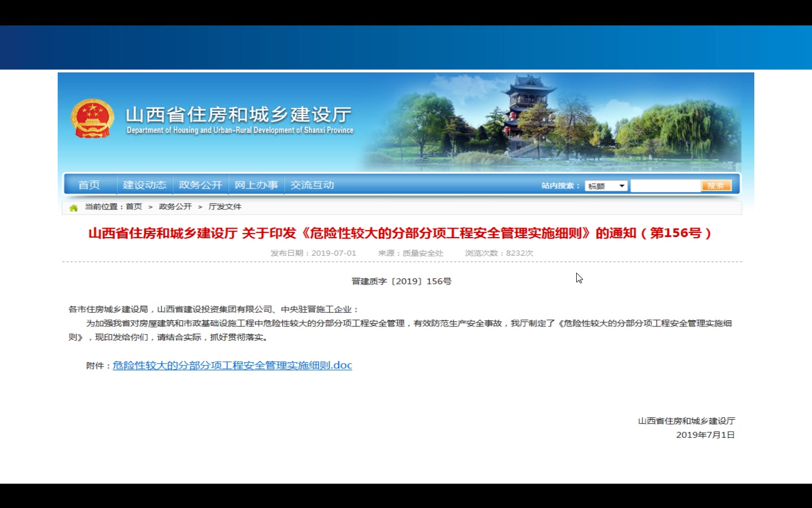Go to 政务公开 in the breadcrumb

(x=175, y=207)
